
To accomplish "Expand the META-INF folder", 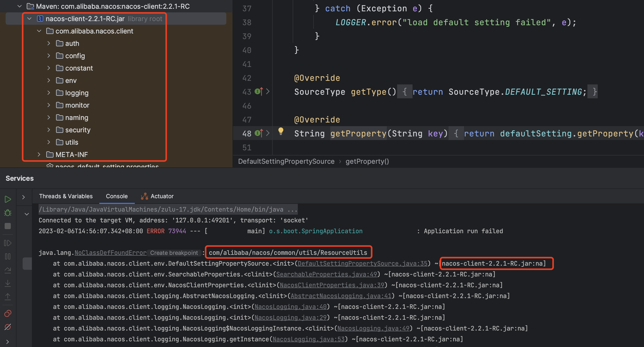I will 39,154.
